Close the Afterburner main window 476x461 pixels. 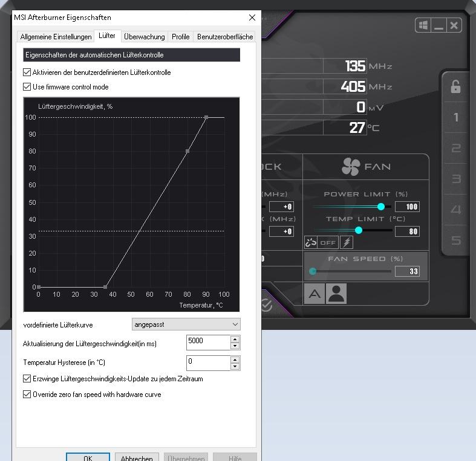tap(454, 25)
